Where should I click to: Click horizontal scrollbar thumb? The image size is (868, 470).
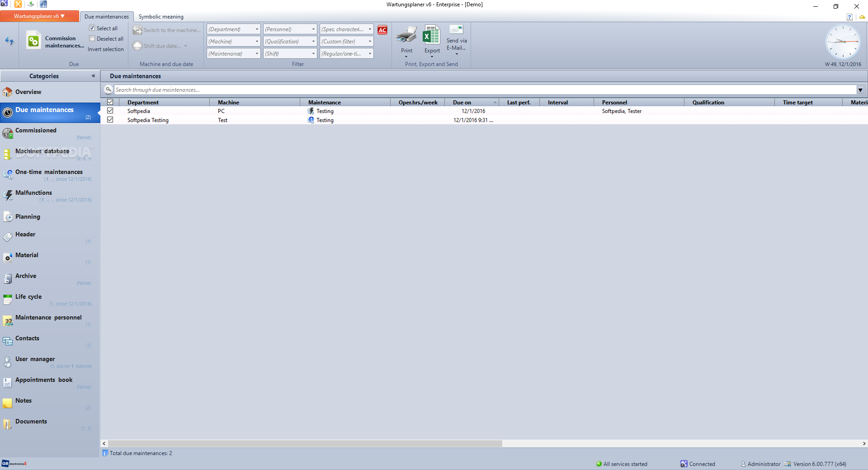[x=305, y=444]
